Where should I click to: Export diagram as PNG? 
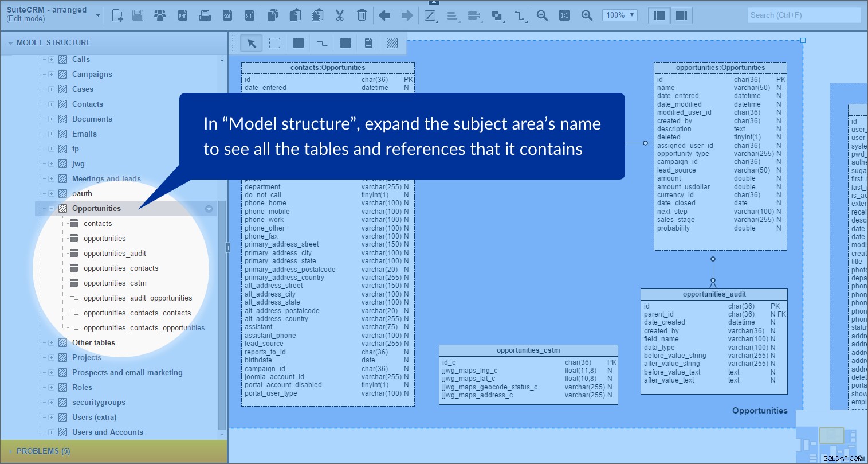click(183, 15)
